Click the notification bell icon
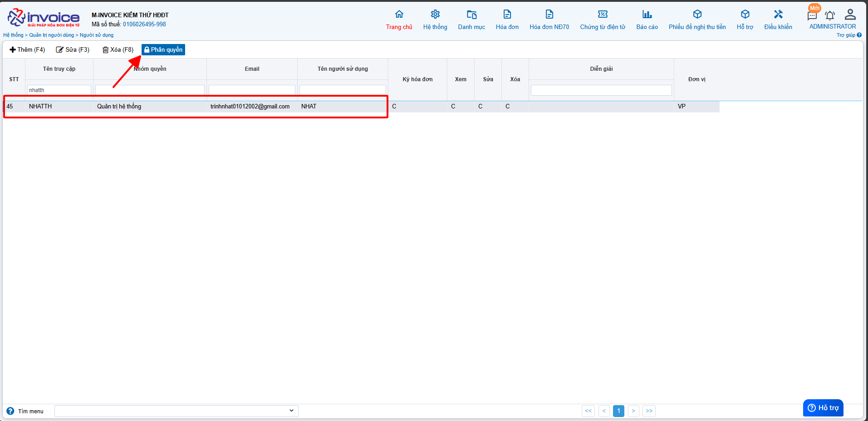 click(x=829, y=16)
